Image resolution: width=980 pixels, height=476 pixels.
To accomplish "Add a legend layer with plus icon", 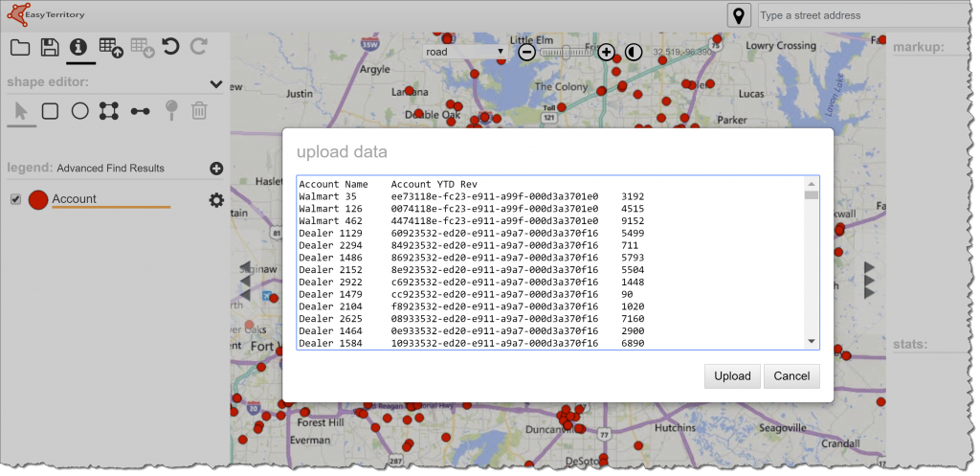I will click(216, 169).
